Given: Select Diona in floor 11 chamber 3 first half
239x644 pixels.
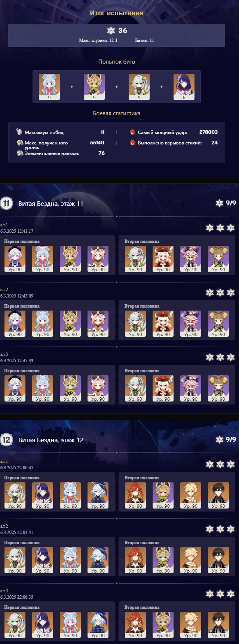Looking at the screenshot, I should pyautogui.click(x=98, y=388).
